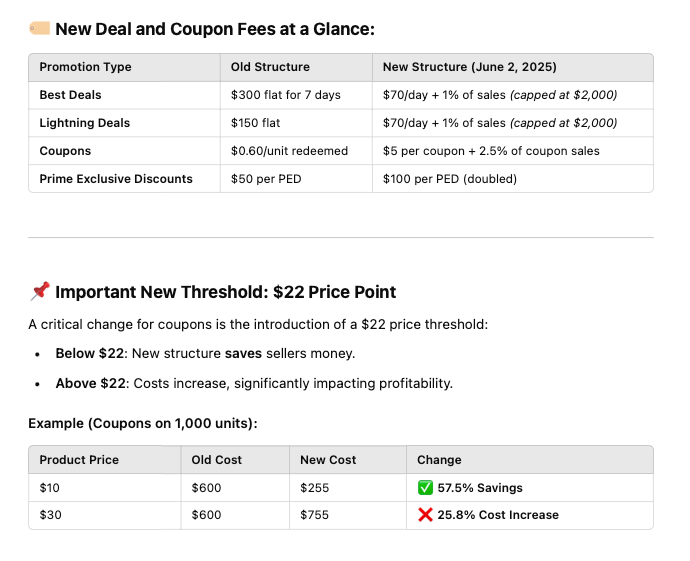This screenshot has height=561, width=690.
Task: Click the $300 flat for 7 days cell
Action: click(285, 95)
